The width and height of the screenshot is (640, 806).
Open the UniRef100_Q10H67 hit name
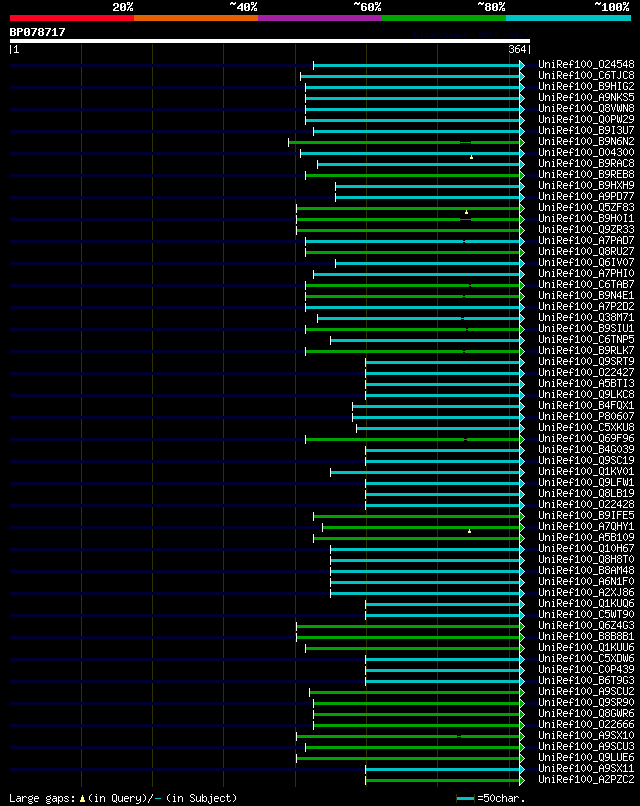[x=586, y=548]
